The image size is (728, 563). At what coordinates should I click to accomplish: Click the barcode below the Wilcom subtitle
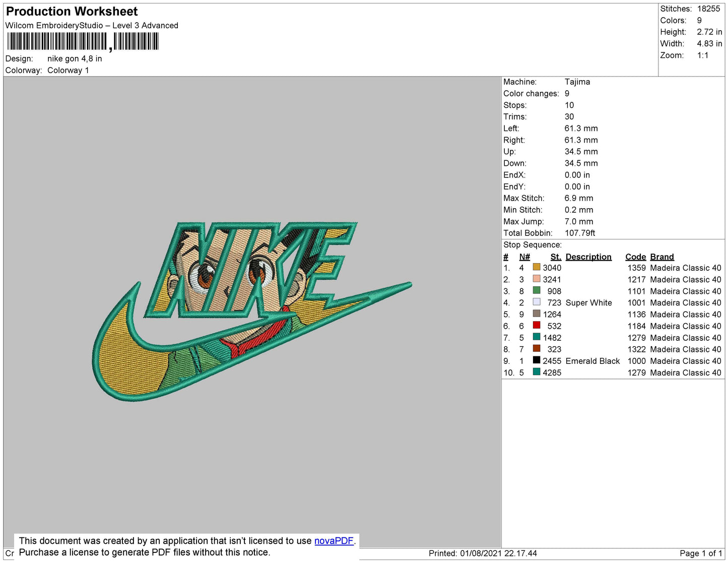(x=83, y=41)
